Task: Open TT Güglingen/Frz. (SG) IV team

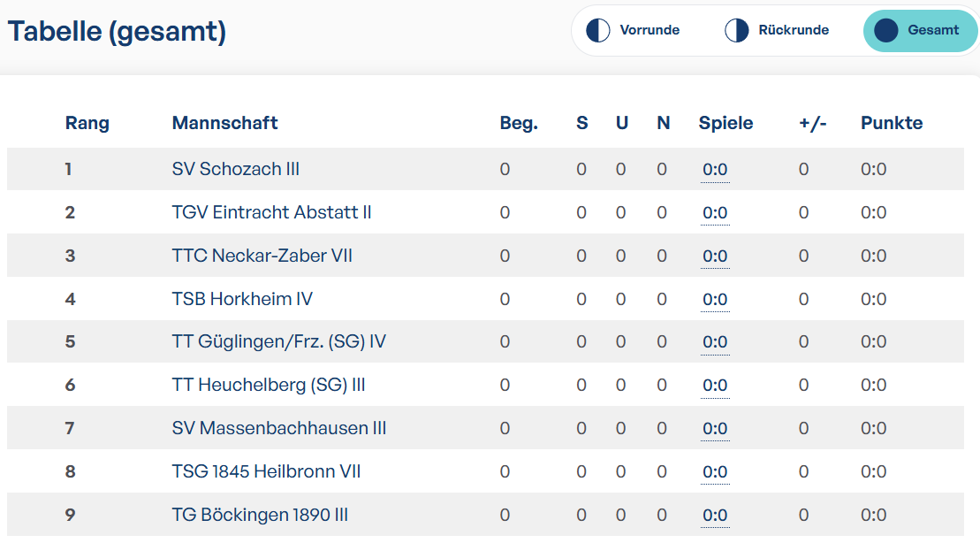Action: click(x=278, y=341)
